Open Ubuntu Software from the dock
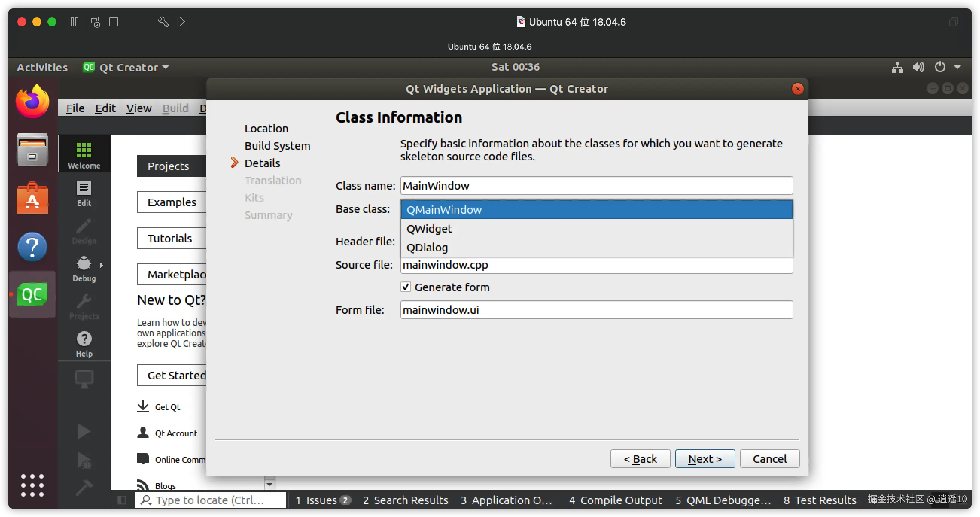The width and height of the screenshot is (980, 517). 32,199
